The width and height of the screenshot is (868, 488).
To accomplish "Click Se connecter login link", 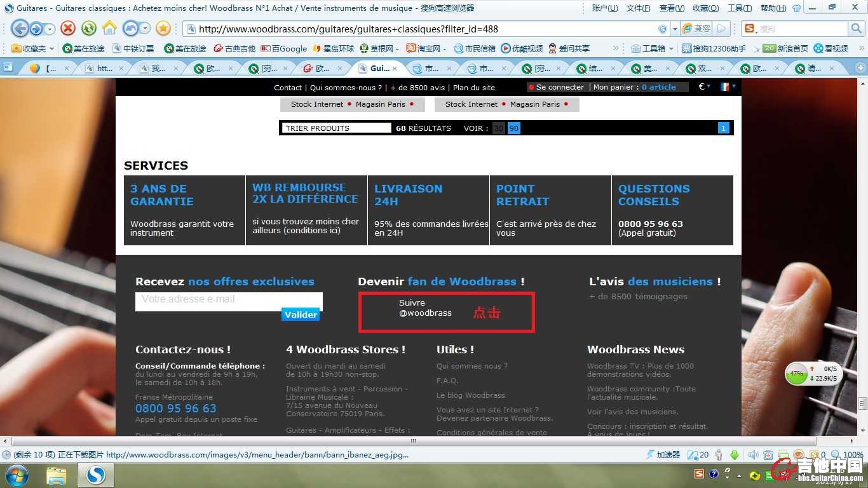I will point(560,87).
